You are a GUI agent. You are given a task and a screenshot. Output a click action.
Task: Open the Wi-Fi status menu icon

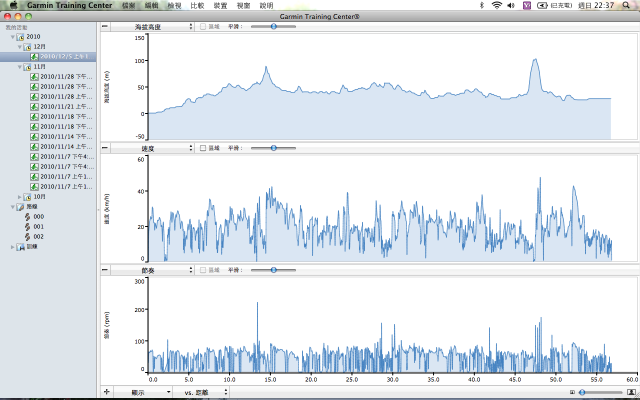[497, 5]
